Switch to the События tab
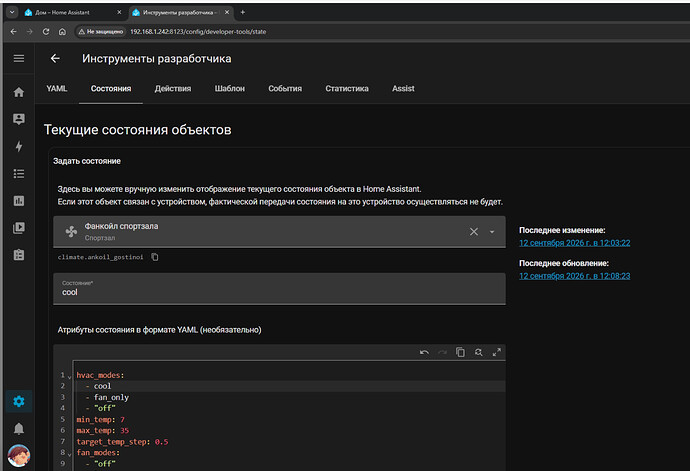 285,88
